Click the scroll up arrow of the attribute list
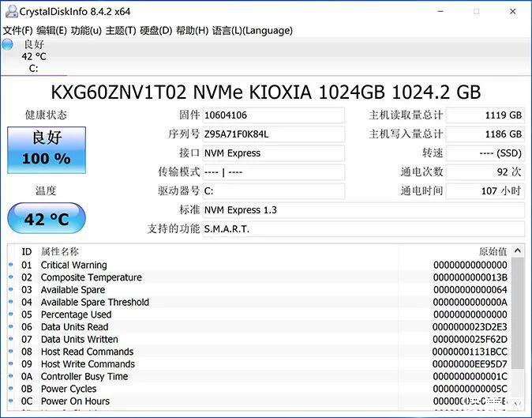The image size is (532, 418). (518, 251)
